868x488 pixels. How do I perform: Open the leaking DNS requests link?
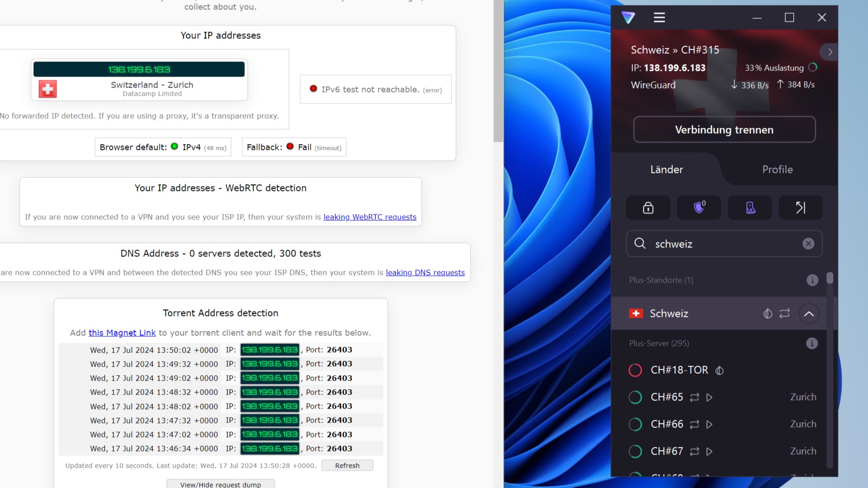tap(425, 273)
